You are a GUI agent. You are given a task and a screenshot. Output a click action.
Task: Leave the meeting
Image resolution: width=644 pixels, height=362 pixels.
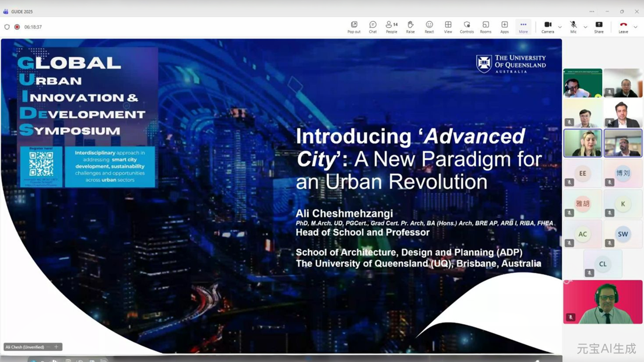click(623, 27)
